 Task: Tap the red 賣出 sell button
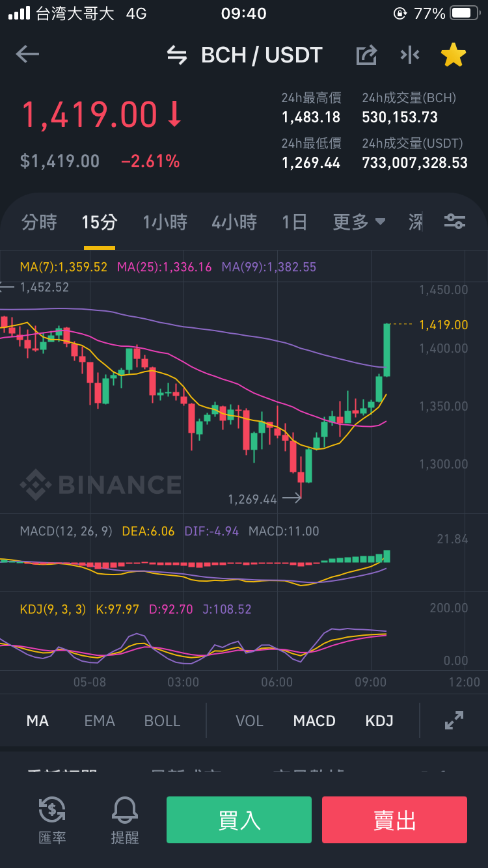pos(394,820)
